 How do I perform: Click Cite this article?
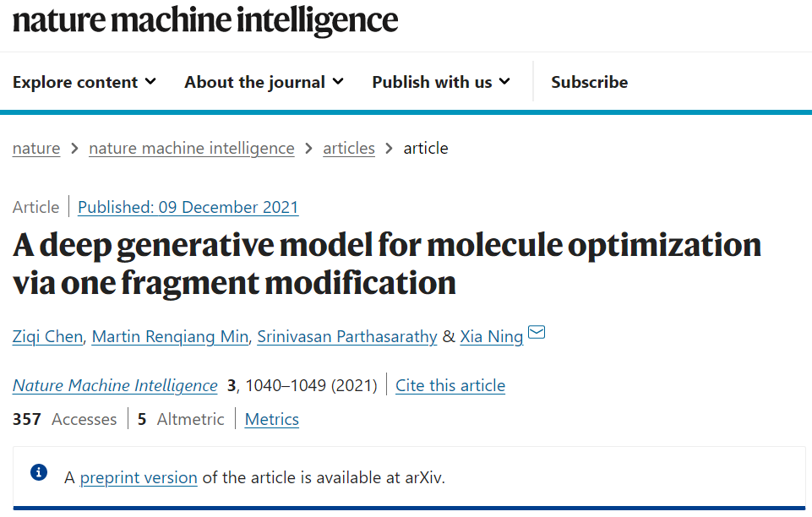pos(450,385)
